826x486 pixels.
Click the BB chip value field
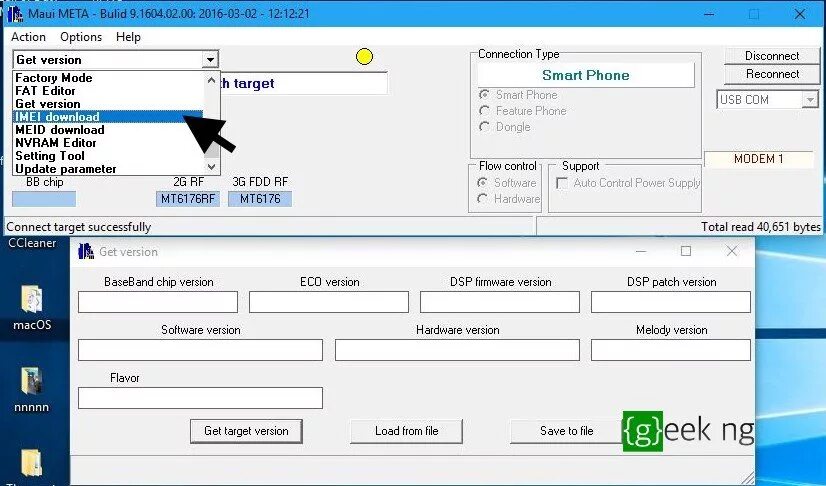44,199
